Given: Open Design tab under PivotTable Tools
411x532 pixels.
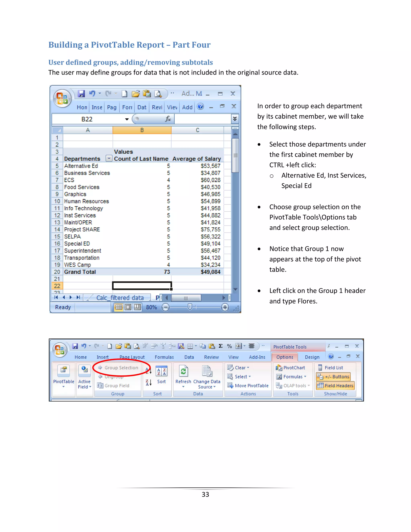Looking at the screenshot, I should tap(312, 357).
